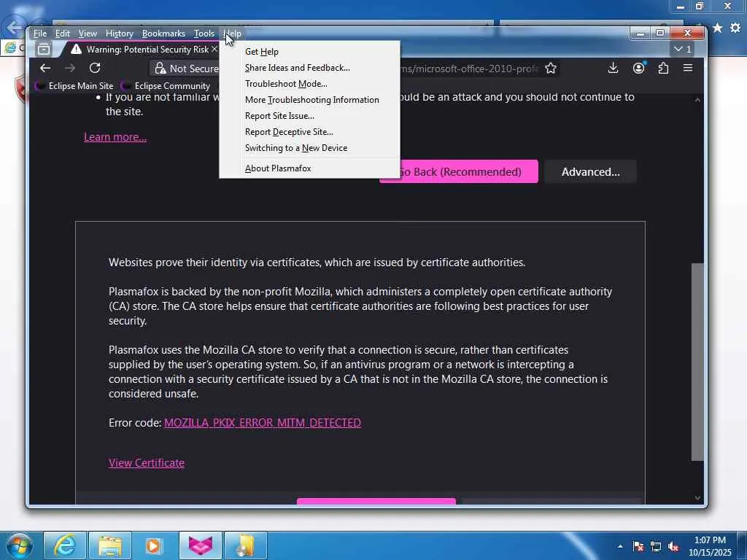Click the forward navigation arrow
The width and height of the screenshot is (747, 560).
[70, 68]
